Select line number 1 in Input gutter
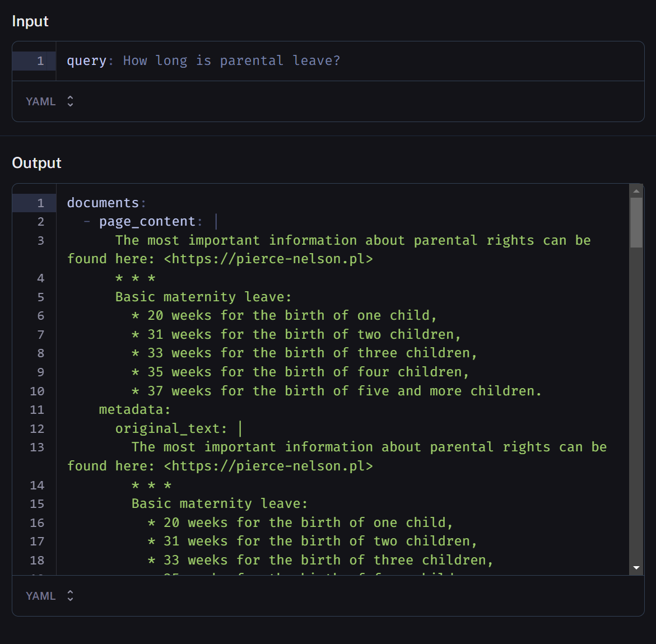Viewport: 656px width, 644px height. coord(40,60)
